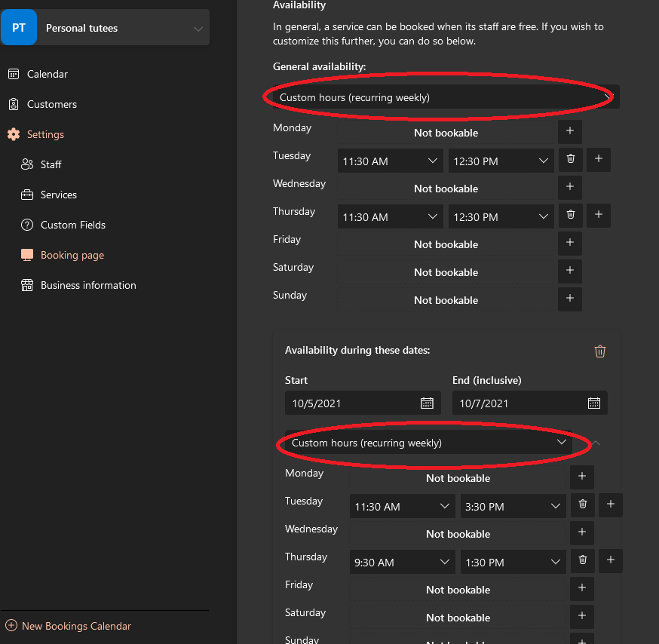Viewport: 659px width, 644px height.
Task: Delete Tuesday 11:30 AM–3:30 PM date-range hours
Action: (583, 505)
